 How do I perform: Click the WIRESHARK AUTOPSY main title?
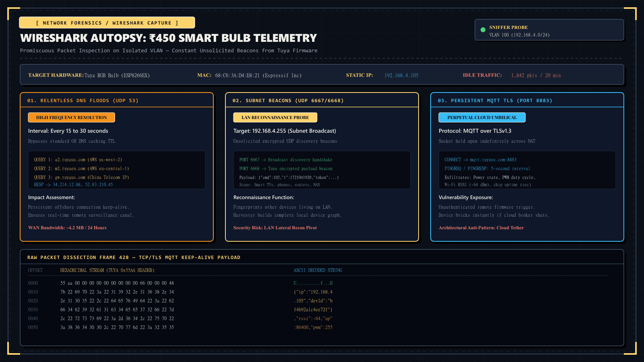point(169,38)
